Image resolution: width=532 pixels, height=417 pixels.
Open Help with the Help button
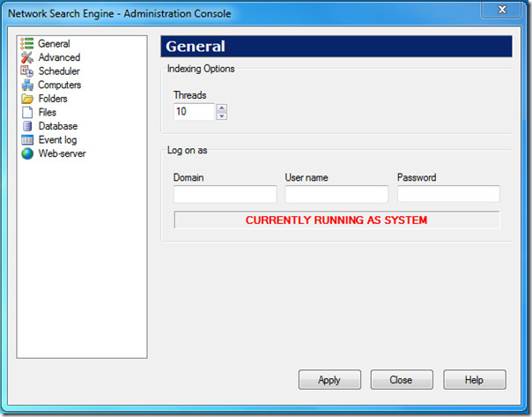click(475, 380)
